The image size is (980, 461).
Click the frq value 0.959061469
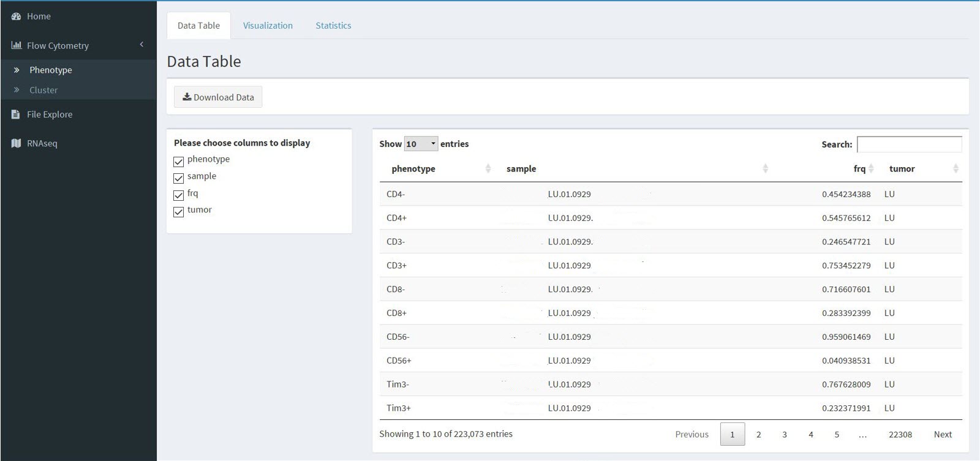pos(846,337)
